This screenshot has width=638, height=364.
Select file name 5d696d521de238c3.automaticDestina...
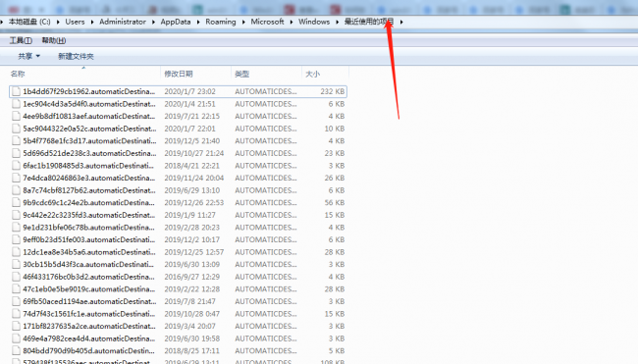coord(89,153)
